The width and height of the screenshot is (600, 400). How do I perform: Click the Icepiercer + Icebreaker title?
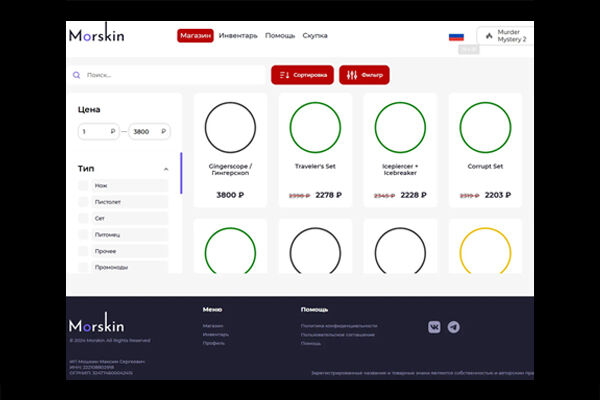400,170
